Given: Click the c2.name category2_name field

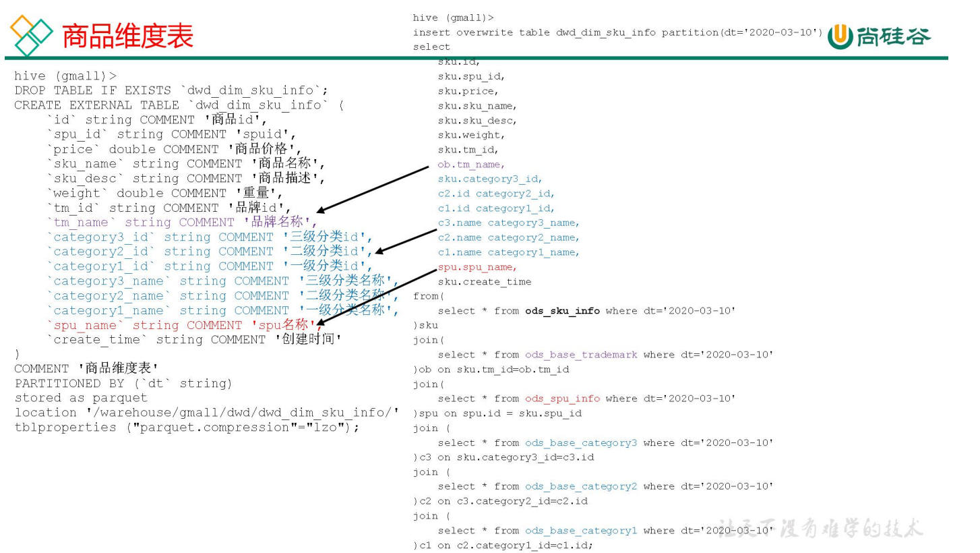Looking at the screenshot, I should (509, 238).
